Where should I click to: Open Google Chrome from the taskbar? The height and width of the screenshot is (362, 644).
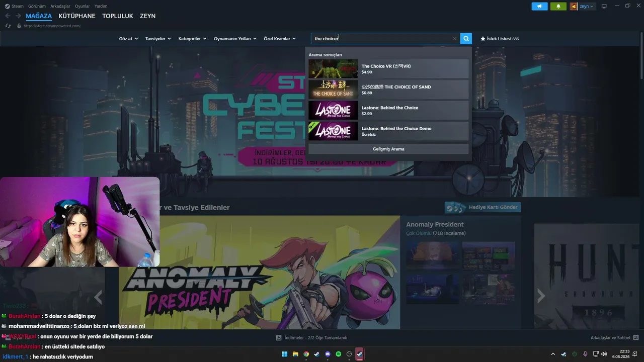(306, 354)
